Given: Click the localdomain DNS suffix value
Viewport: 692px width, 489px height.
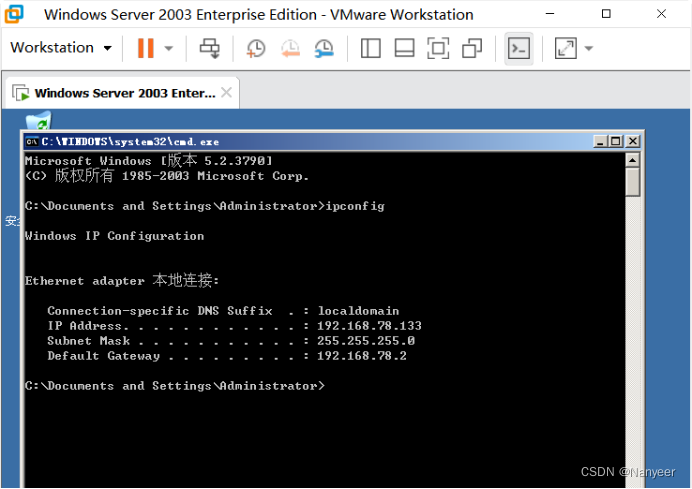Looking at the screenshot, I should [x=358, y=311].
